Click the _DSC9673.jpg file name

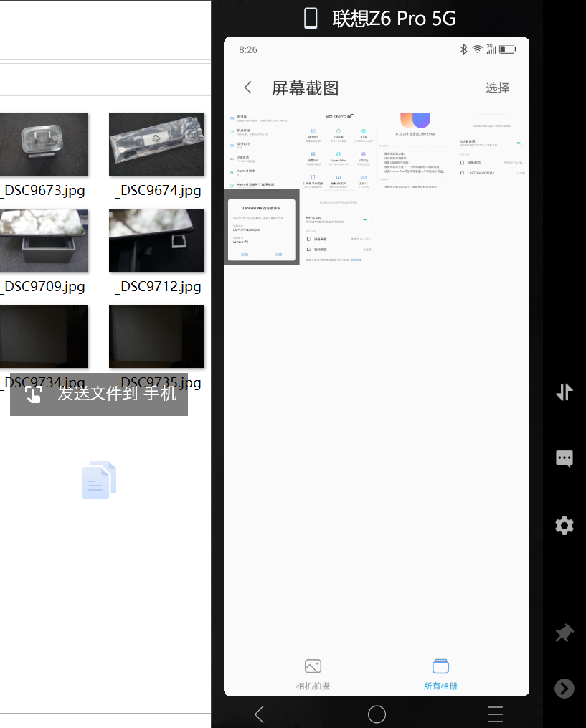(43, 190)
